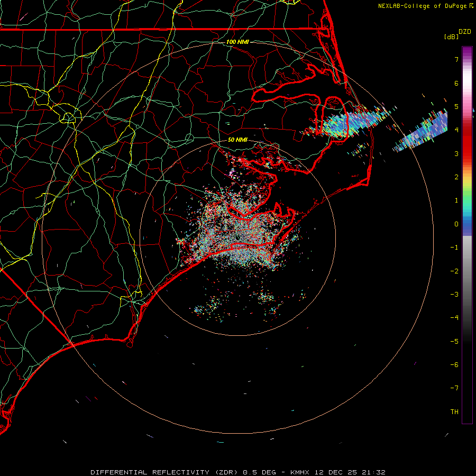Click the KMHX radar site identifier
This screenshot has width=476, height=476.
299,472
